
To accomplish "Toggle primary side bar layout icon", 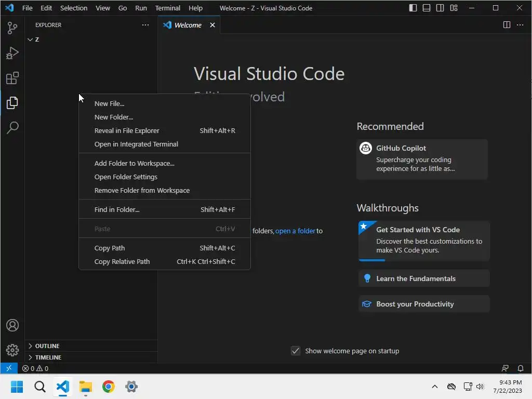I will point(413,8).
